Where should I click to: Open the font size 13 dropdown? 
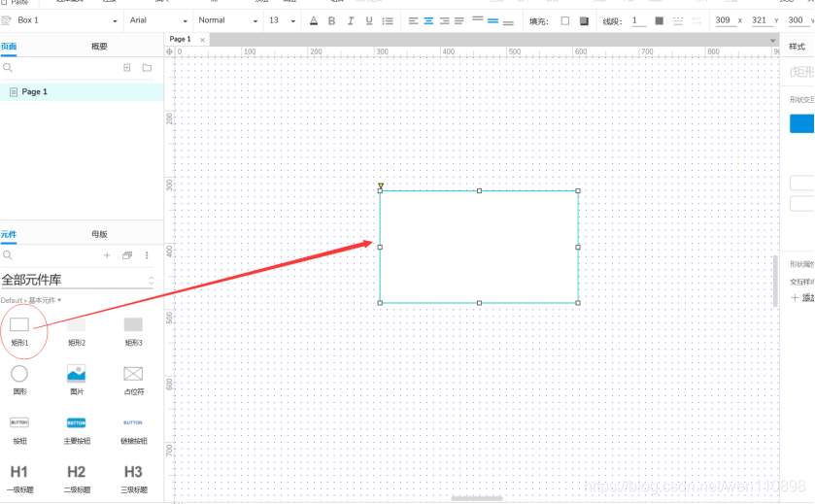tap(281, 20)
